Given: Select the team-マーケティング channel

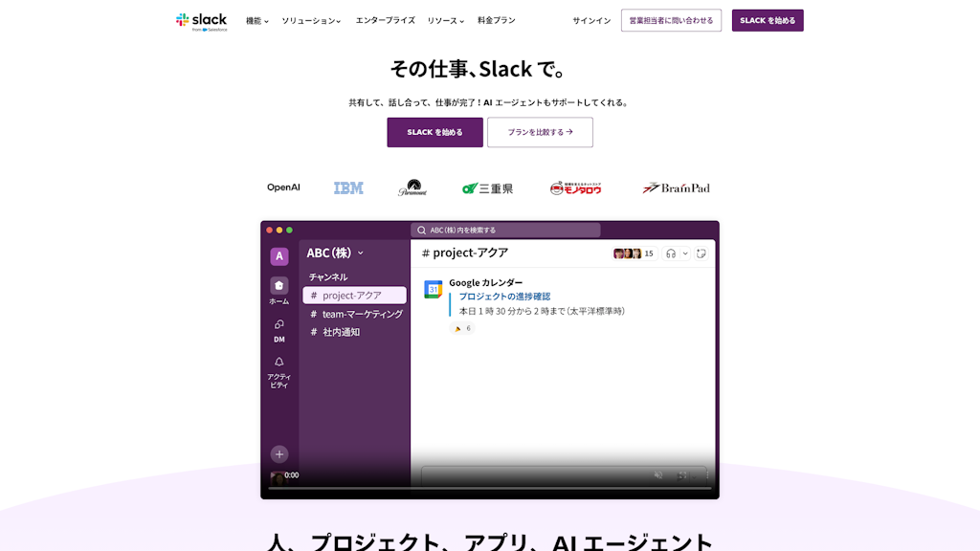Looking at the screenshot, I should point(356,314).
